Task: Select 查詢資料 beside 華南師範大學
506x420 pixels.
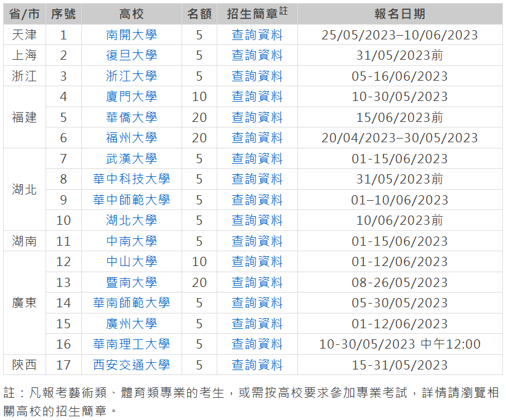Action: point(257,303)
